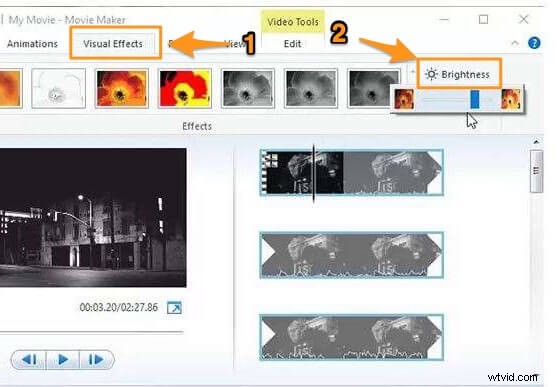Image resolution: width=557 pixels, height=387 pixels.
Task: Apply the middle grayscale flower effect
Action: click(x=311, y=88)
